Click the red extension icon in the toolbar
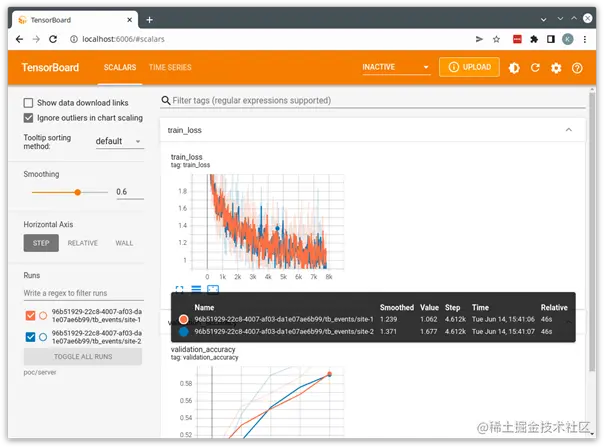This screenshot has height=448, width=604. point(517,39)
